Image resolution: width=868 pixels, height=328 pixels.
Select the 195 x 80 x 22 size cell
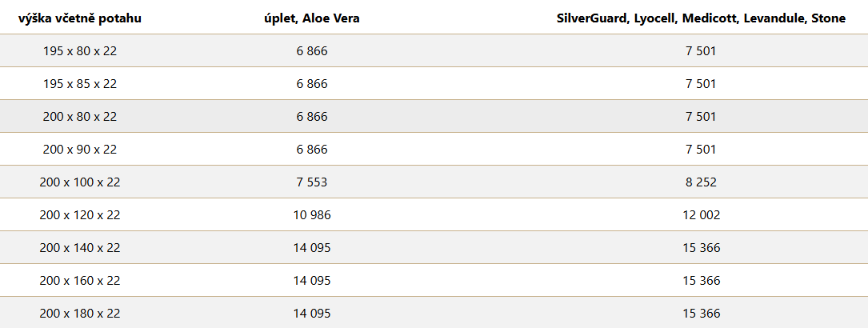click(80, 51)
